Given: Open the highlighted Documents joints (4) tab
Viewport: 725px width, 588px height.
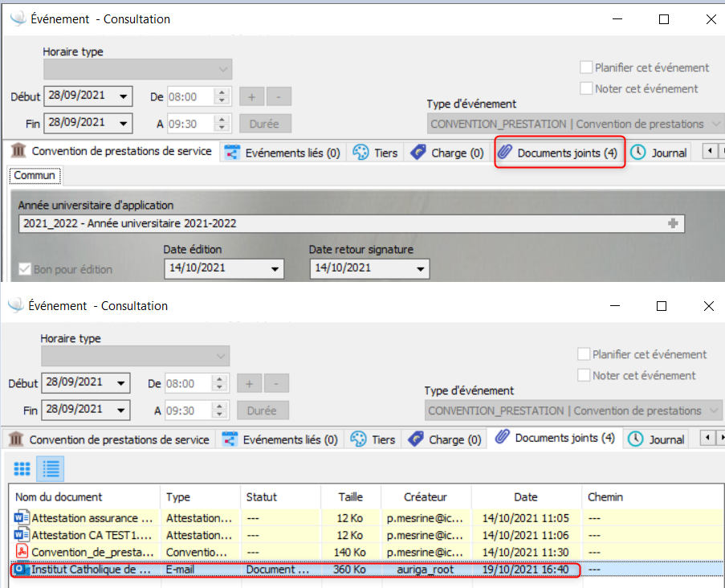Looking at the screenshot, I should 560,153.
